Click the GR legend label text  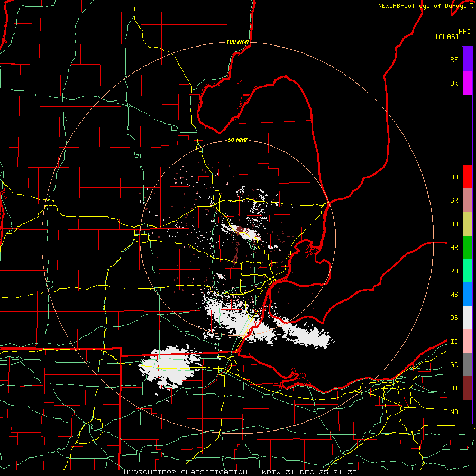pyautogui.click(x=454, y=200)
